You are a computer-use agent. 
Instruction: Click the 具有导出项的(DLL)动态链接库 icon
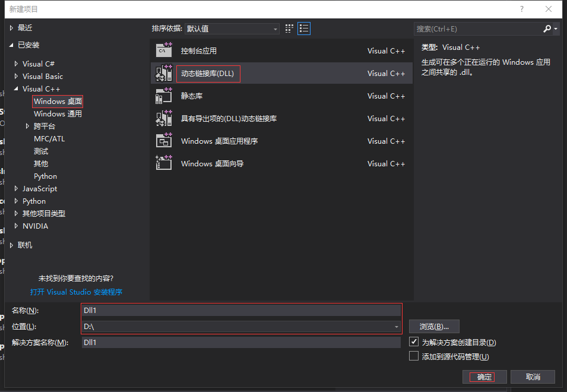[x=164, y=118]
